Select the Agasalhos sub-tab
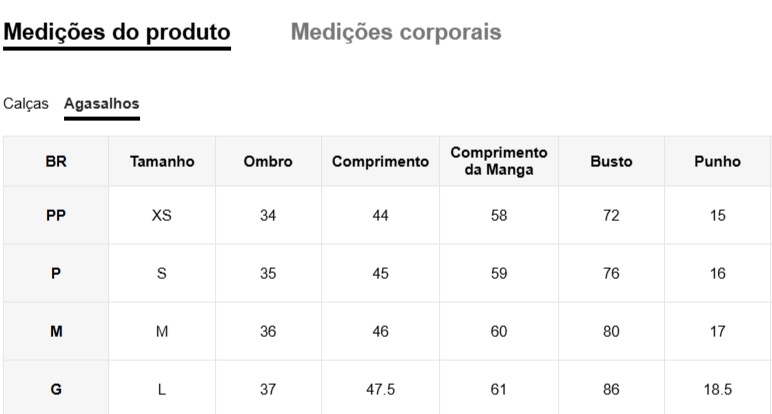772x414 pixels. [x=102, y=104]
